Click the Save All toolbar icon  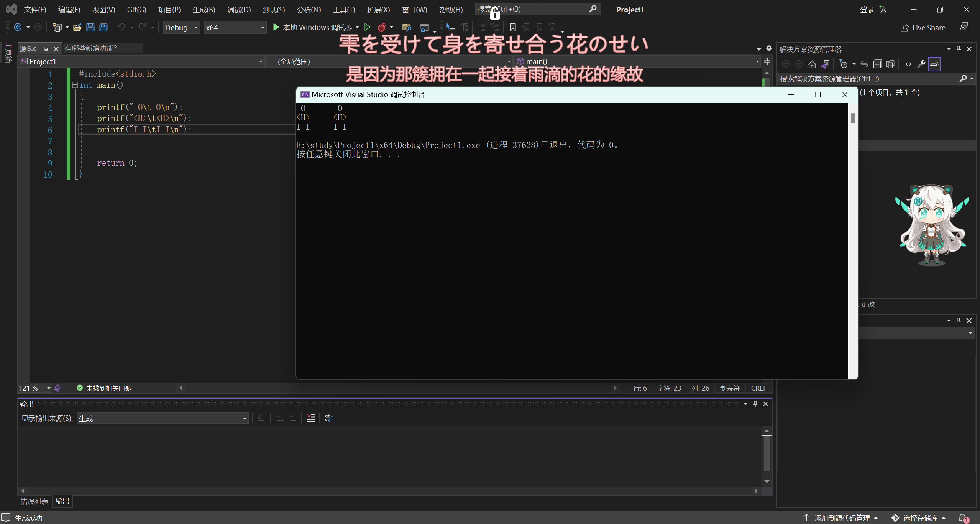[x=103, y=27]
